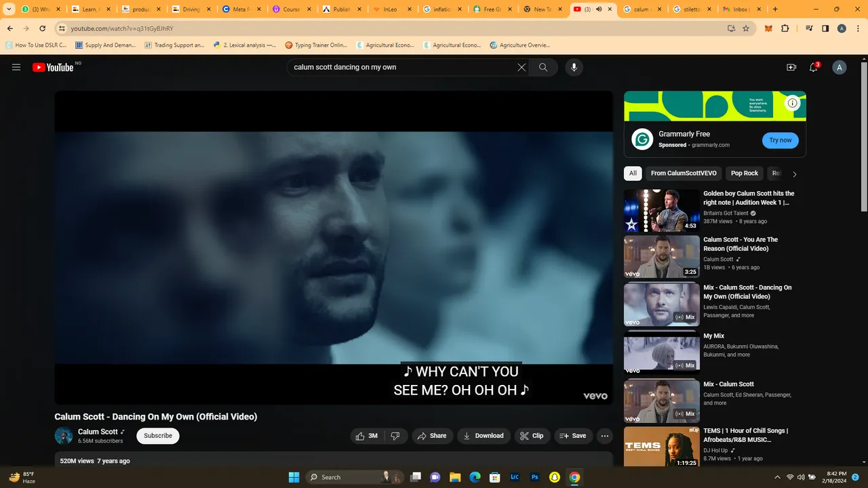Image resolution: width=868 pixels, height=488 pixels.
Task: Open Windows Start menu
Action: 294,477
